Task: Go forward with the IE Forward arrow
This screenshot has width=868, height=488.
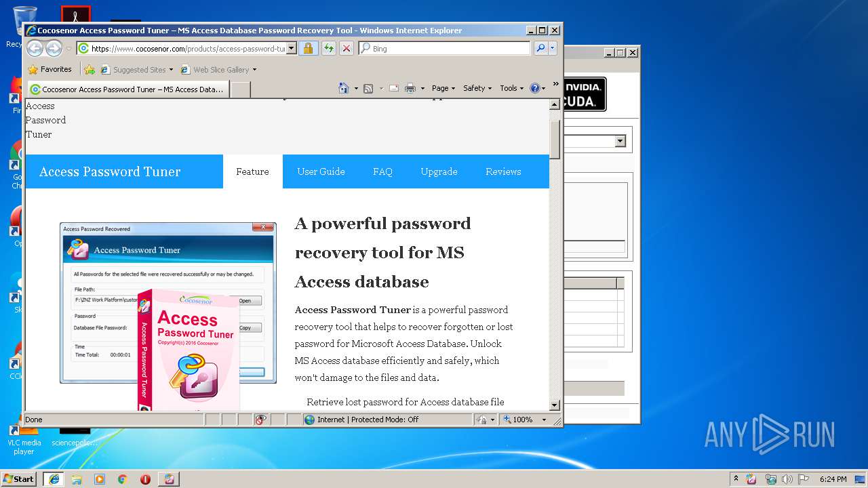Action: click(54, 48)
